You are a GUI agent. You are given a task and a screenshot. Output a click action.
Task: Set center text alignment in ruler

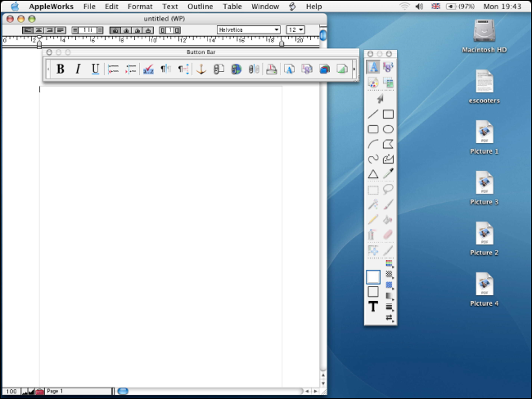point(38,30)
